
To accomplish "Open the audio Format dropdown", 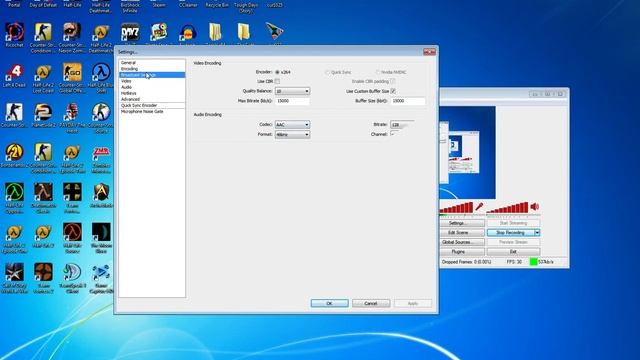I will coord(292,134).
